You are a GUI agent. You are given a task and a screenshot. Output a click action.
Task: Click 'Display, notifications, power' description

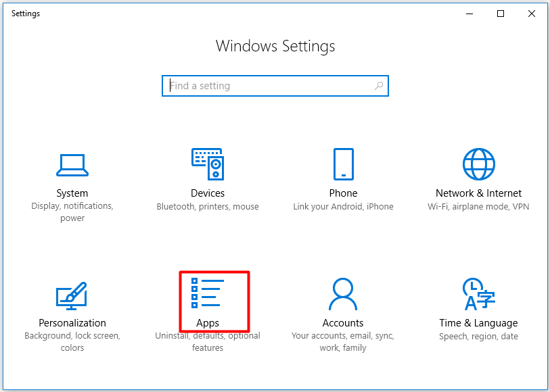point(72,212)
